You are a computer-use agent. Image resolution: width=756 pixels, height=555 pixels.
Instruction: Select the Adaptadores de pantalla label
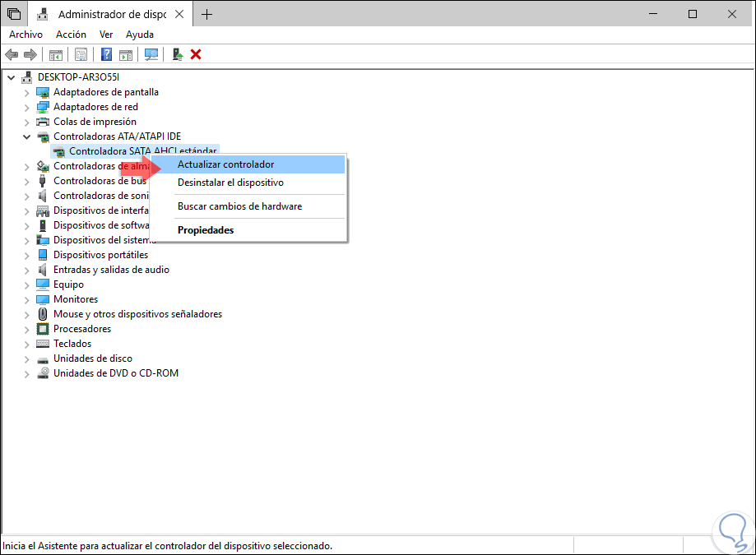pyautogui.click(x=106, y=92)
